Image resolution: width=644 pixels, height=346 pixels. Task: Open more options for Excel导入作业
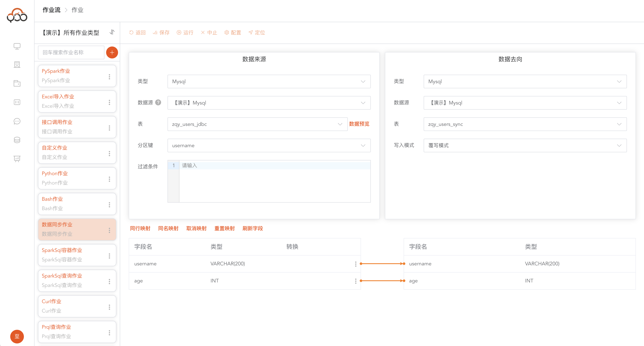coord(109,102)
